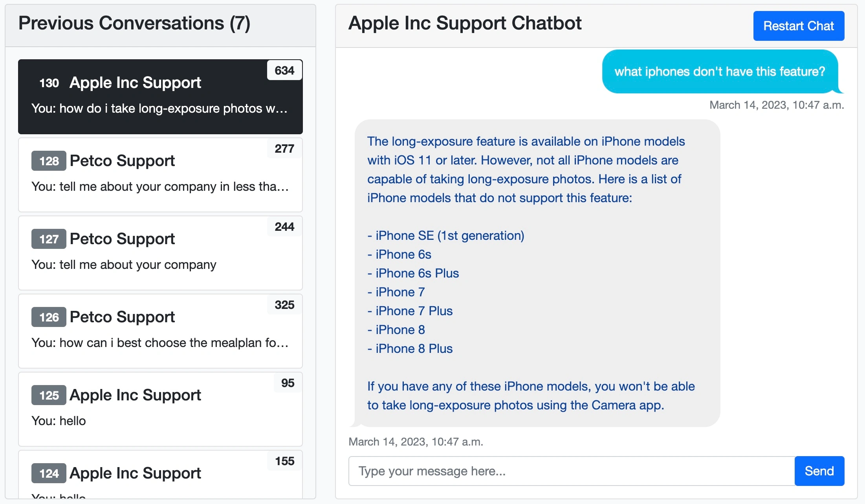The width and height of the screenshot is (865, 504).
Task: Click the 95 count badge
Action: coord(288,383)
